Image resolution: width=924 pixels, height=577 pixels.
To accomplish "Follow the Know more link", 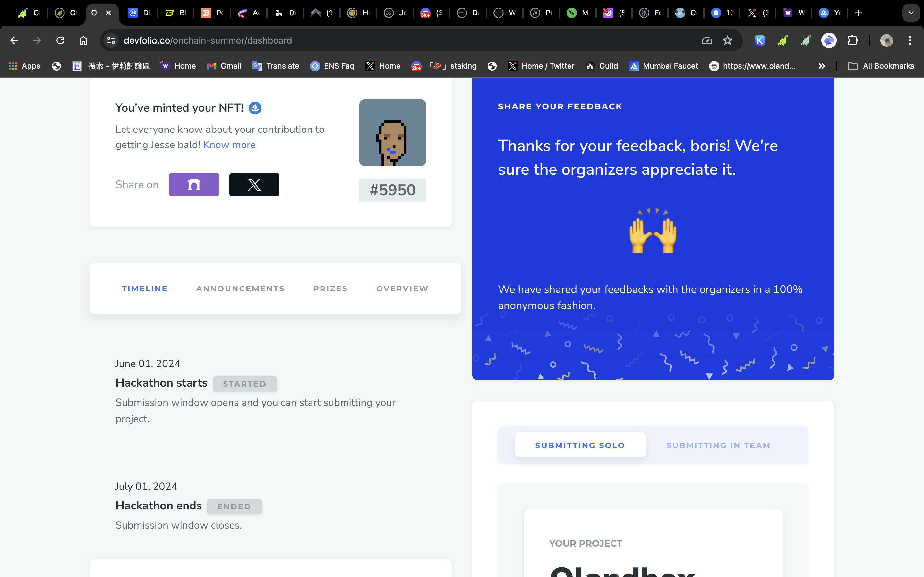I will tap(229, 145).
